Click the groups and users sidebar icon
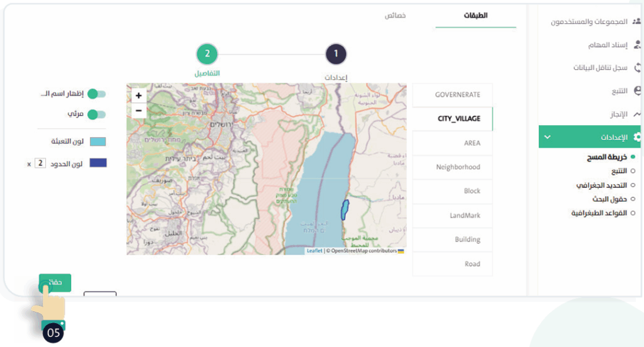Screen dimensions: 644x347 pyautogui.click(x=636, y=21)
